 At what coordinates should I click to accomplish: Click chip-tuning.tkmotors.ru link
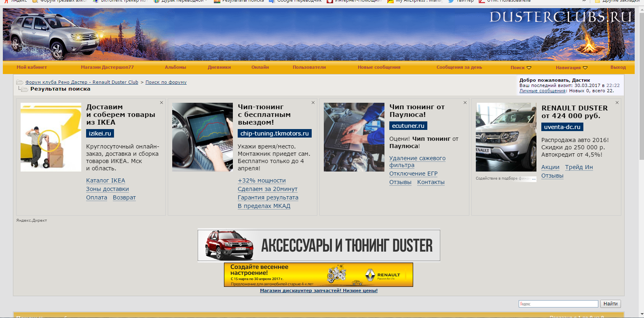[274, 134]
